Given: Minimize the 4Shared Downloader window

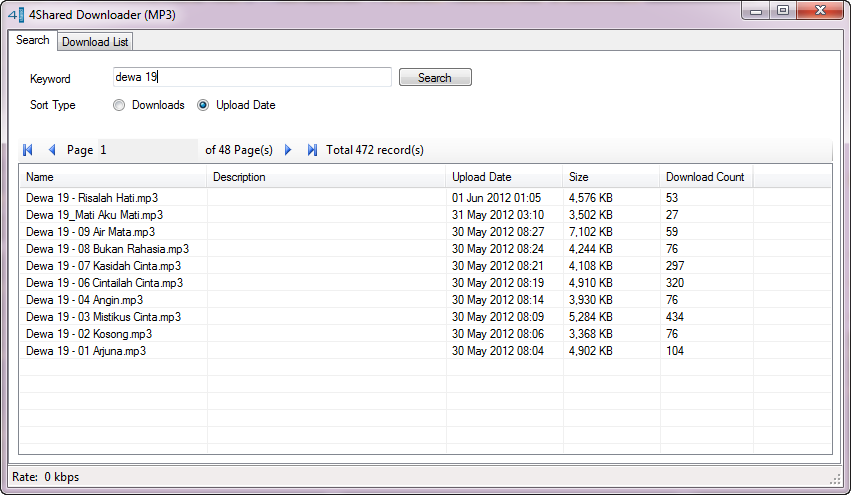Looking at the screenshot, I should pyautogui.click(x=755, y=11).
